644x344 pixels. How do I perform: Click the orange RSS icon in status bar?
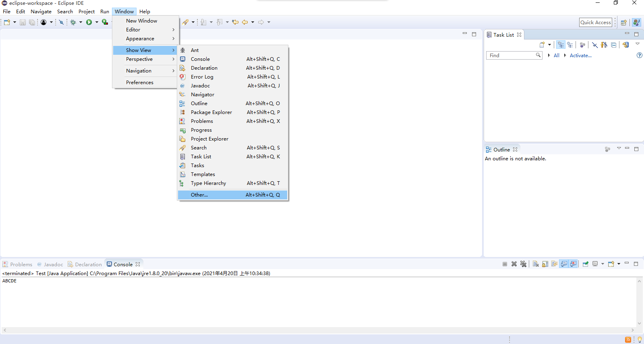pos(628,340)
